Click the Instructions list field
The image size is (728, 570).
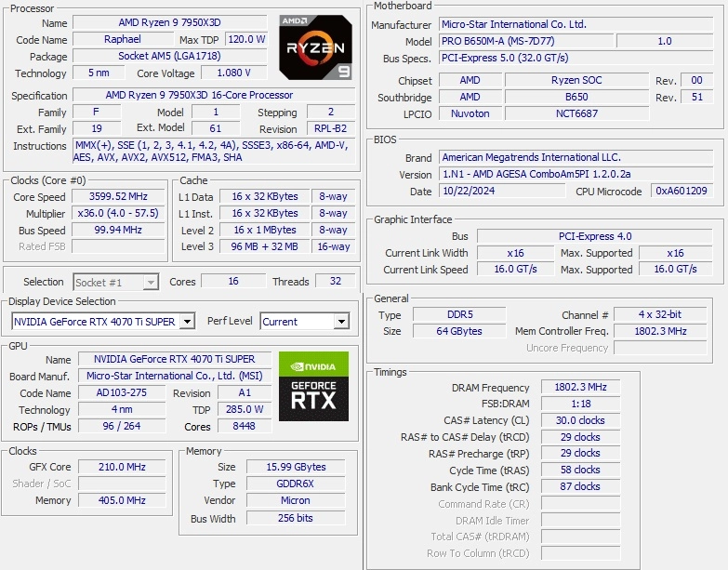[x=214, y=151]
